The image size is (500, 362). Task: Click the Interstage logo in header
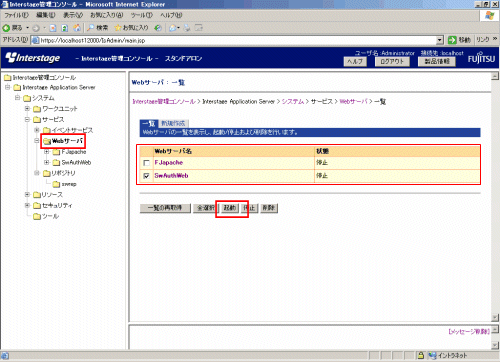point(33,58)
